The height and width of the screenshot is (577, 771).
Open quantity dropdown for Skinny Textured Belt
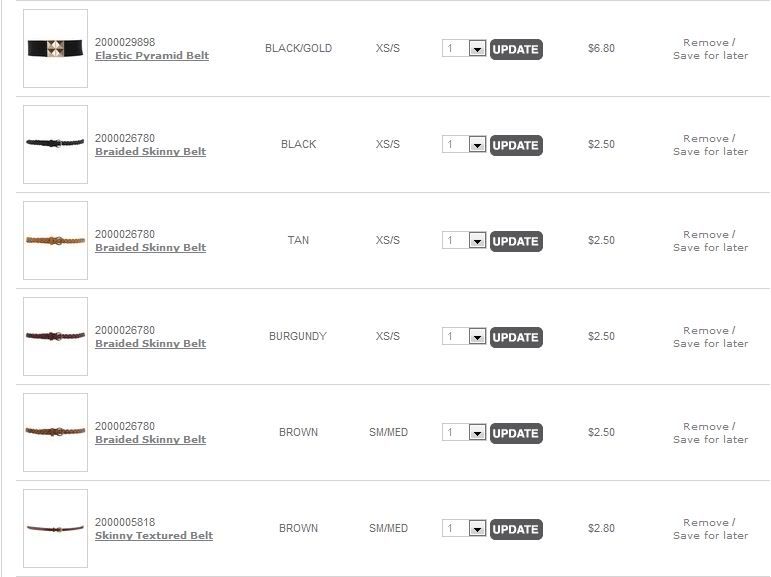[x=477, y=529]
